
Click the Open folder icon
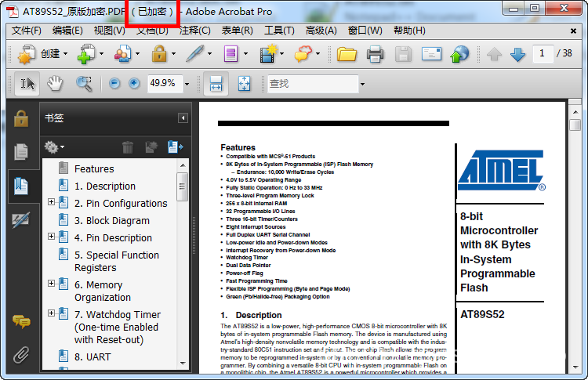click(x=347, y=54)
